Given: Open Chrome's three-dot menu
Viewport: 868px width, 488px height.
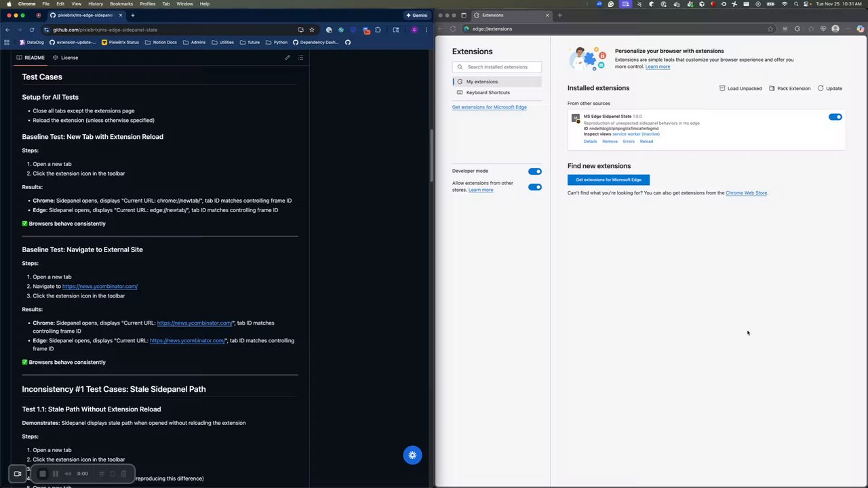Looking at the screenshot, I should [427, 30].
